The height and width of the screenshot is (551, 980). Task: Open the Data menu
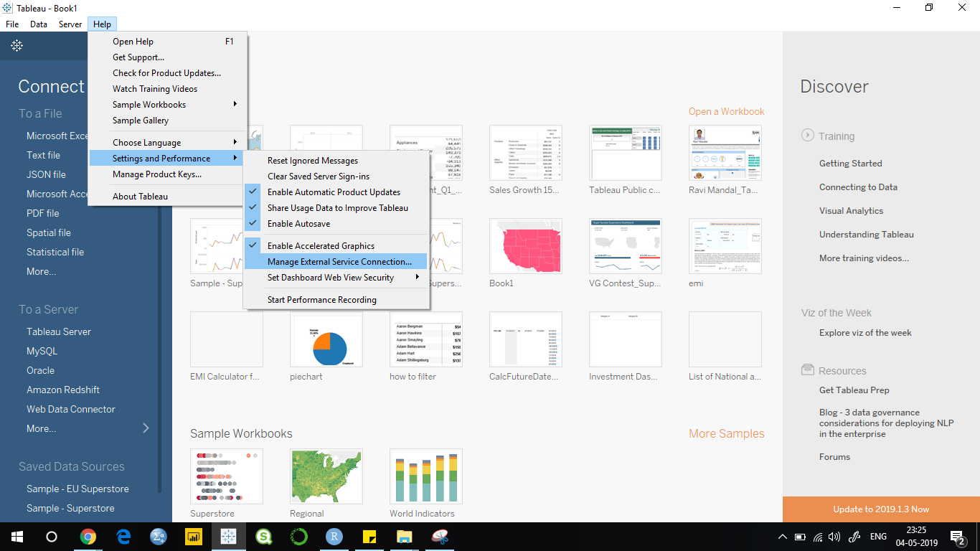click(38, 24)
